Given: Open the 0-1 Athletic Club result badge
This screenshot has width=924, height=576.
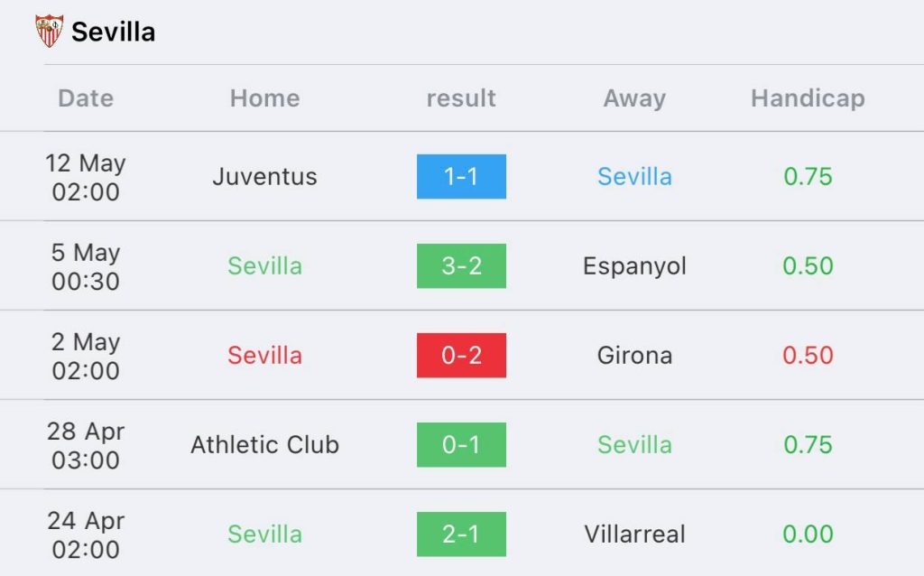Looking at the screenshot, I should tap(461, 444).
